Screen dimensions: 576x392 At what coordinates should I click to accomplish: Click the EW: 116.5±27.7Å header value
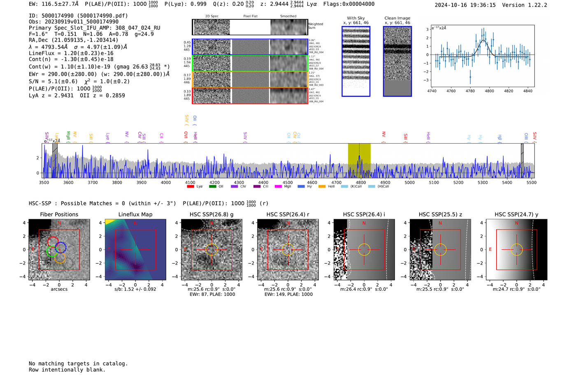pyautogui.click(x=53, y=4)
